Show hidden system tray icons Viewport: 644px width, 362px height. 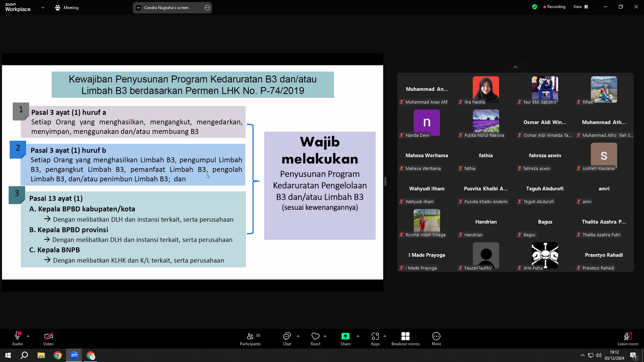point(582,355)
